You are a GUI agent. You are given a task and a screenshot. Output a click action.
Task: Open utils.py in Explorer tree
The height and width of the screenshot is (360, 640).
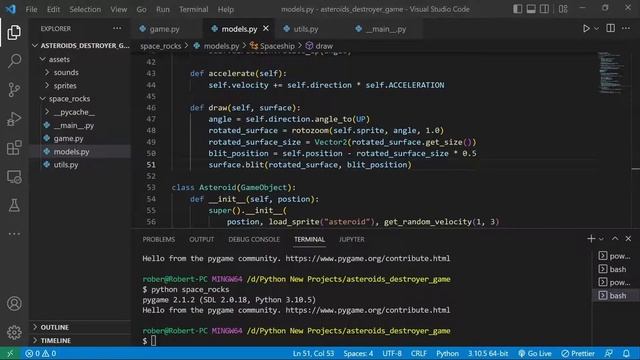point(80,165)
